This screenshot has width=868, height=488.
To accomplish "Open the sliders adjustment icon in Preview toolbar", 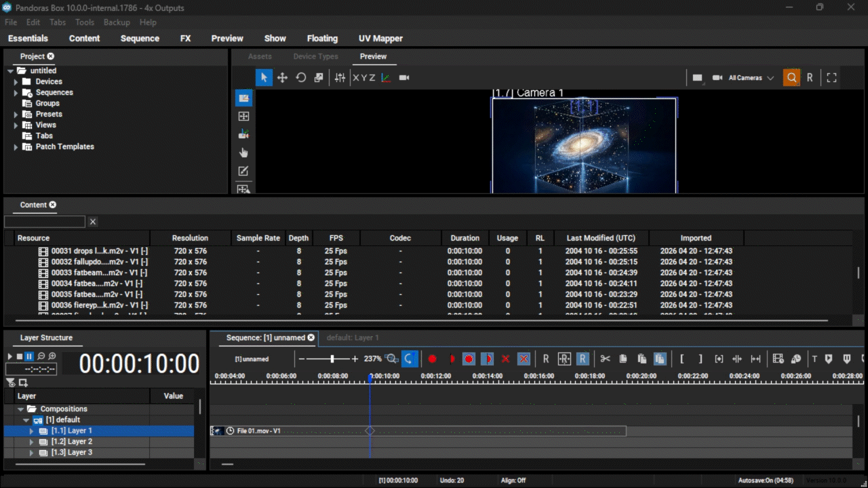I will pyautogui.click(x=340, y=78).
